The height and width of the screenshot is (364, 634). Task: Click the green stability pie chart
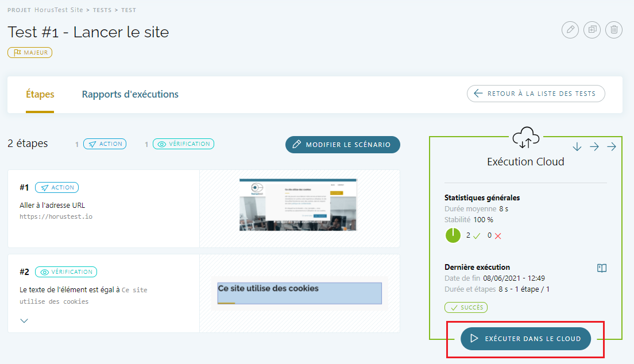453,235
